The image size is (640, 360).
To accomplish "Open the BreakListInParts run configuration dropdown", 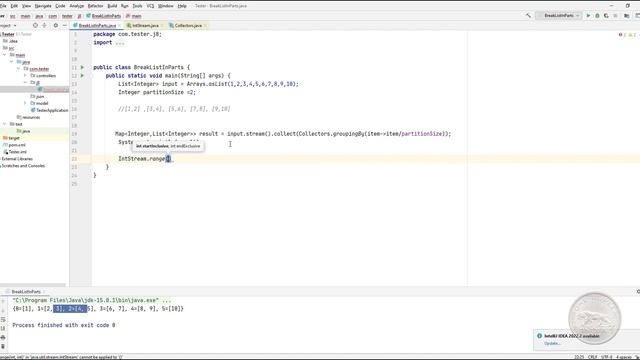I will [x=559, y=16].
